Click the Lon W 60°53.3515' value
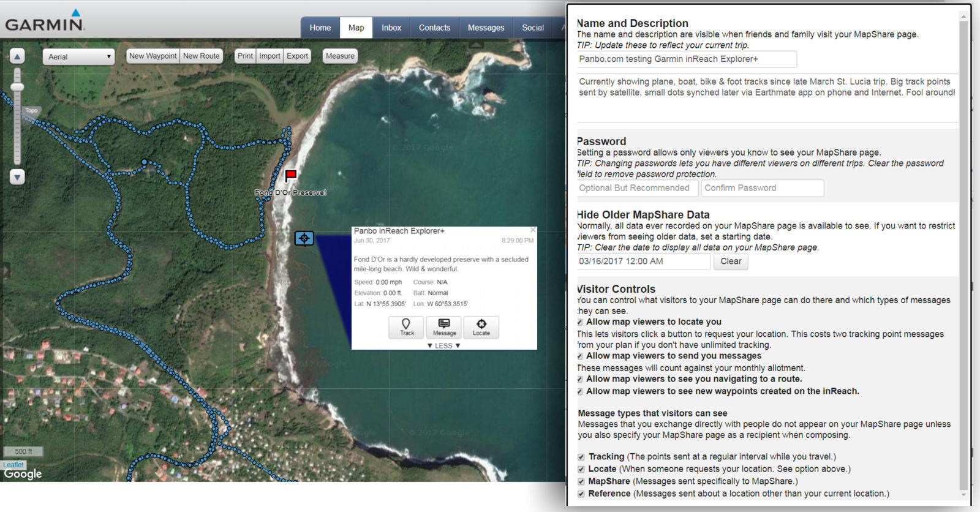Screen dimensions: 980x512 click(440, 304)
